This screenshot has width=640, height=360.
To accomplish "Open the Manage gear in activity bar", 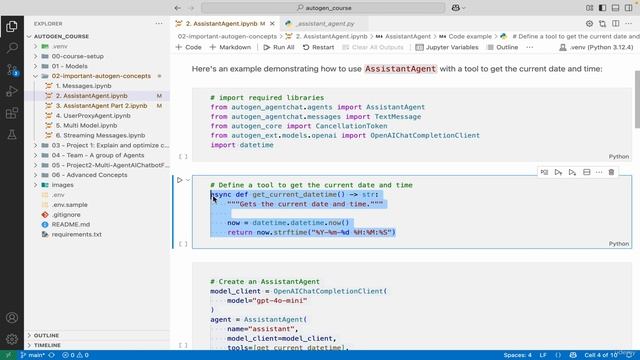I will 12,339.
